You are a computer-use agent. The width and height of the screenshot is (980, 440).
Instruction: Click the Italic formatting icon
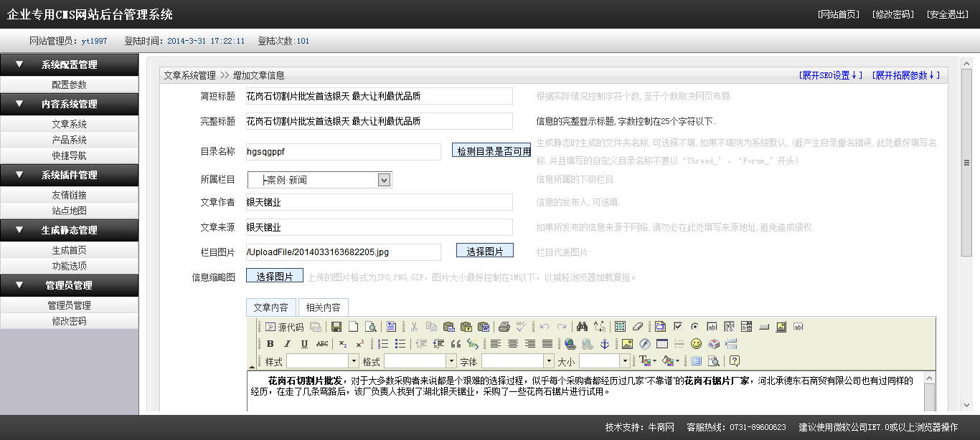coord(287,344)
